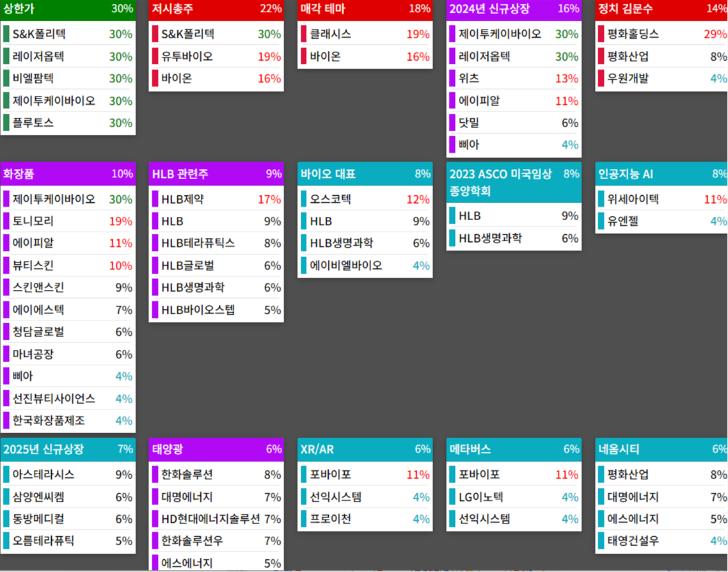728x572 pixels.
Task: Select HLB글로벌 in the HLB 관련주 card
Action: (216, 266)
